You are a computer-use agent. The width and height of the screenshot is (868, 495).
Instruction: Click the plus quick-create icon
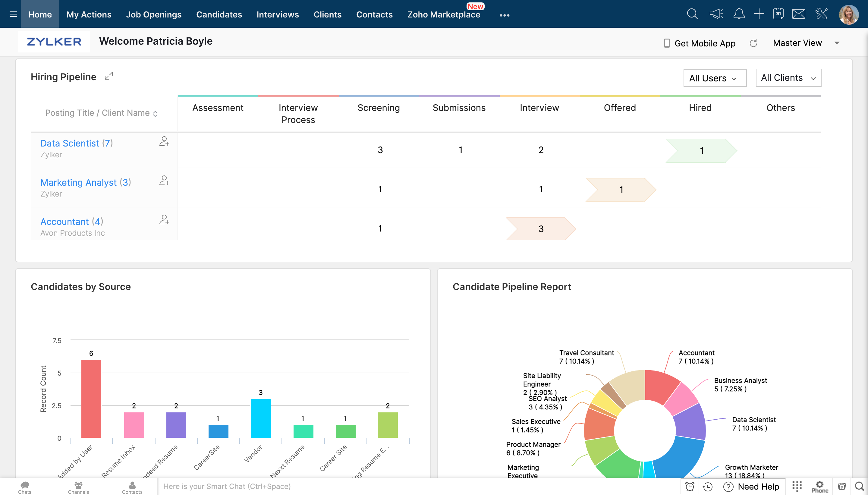pos(759,14)
